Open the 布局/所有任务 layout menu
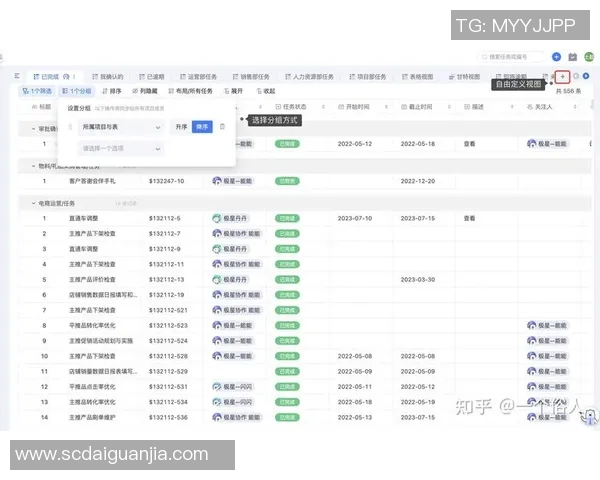 point(190,91)
